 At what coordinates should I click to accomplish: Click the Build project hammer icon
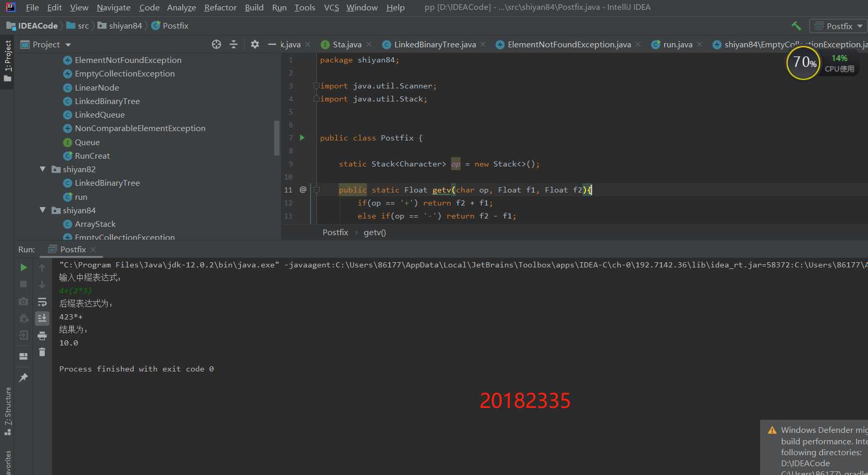click(796, 25)
